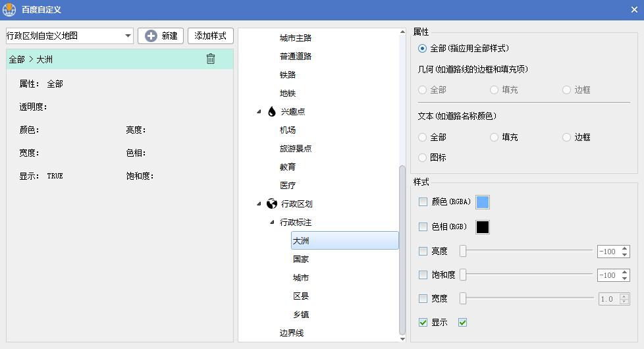
Task: Decrease the 亮度 spinner value
Action: tap(625, 255)
